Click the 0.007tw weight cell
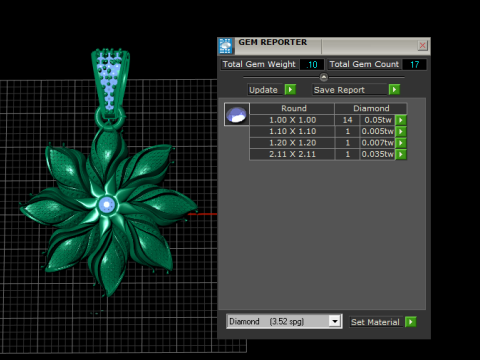Viewport: 480px width, 360px height. [378, 143]
